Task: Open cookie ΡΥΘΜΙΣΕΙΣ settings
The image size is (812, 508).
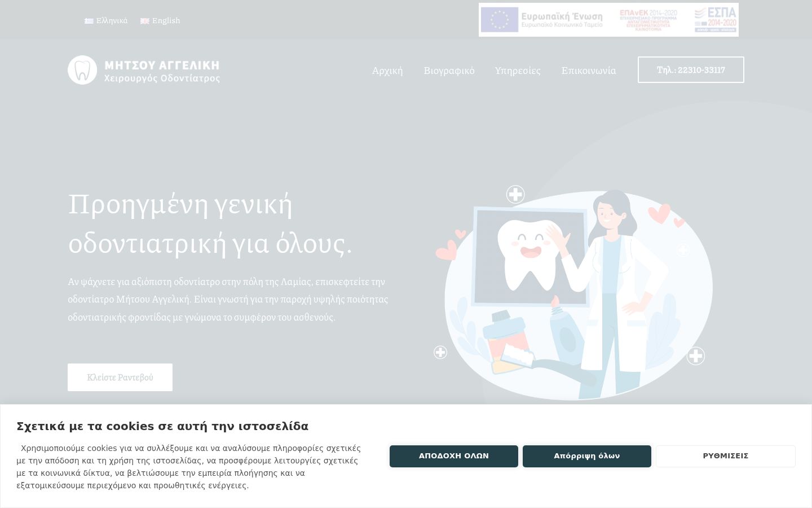Action: [x=726, y=456]
